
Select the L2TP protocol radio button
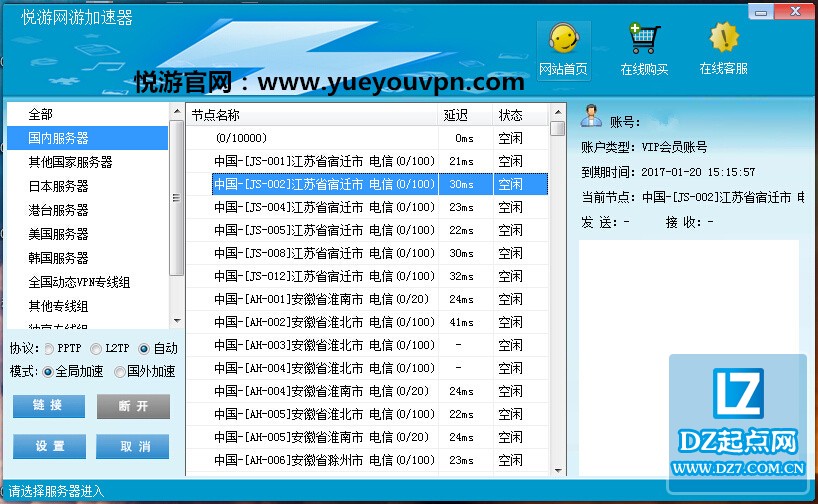96,349
